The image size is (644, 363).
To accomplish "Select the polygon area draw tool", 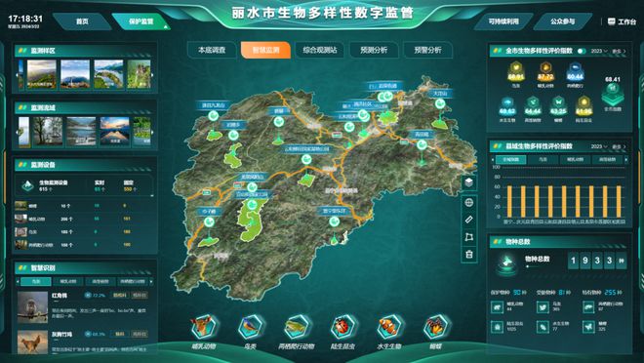I will coord(469,236).
